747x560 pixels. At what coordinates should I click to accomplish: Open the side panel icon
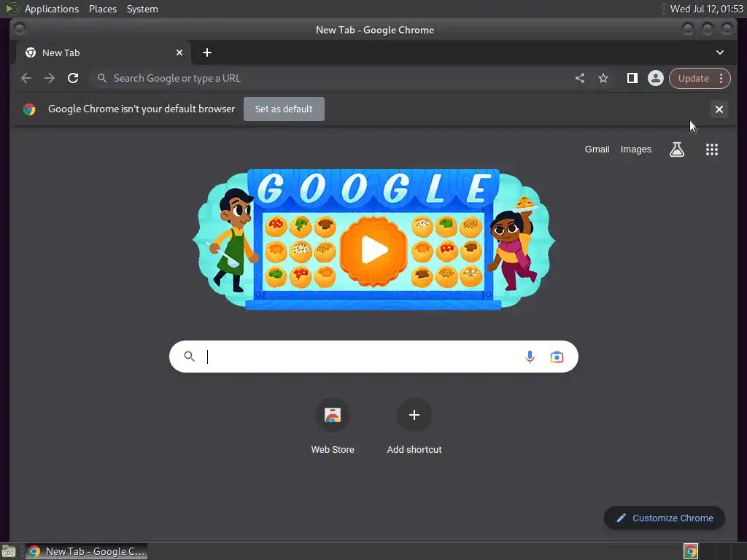pos(632,78)
